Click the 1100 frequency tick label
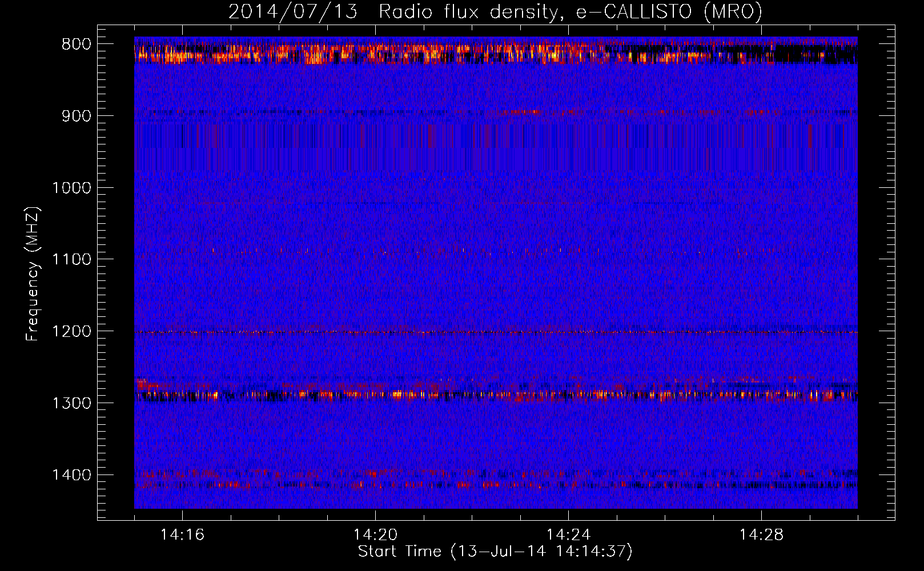924x571 pixels. click(x=71, y=260)
